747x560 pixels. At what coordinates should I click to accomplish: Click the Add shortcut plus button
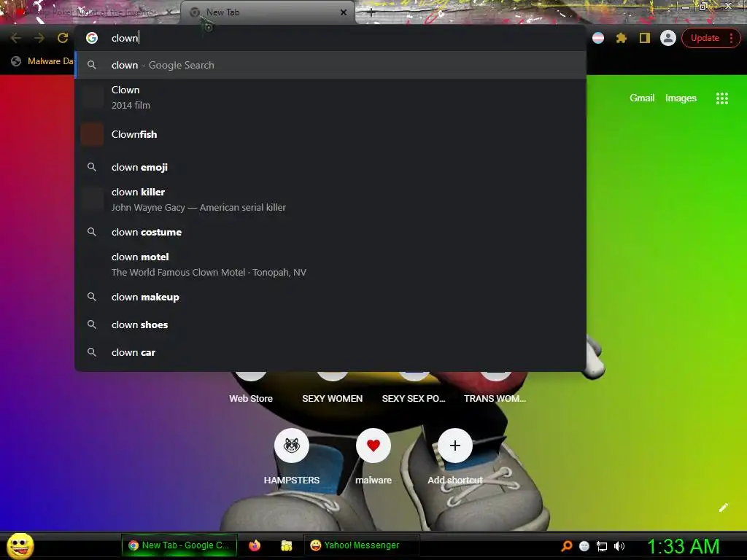[x=455, y=446]
